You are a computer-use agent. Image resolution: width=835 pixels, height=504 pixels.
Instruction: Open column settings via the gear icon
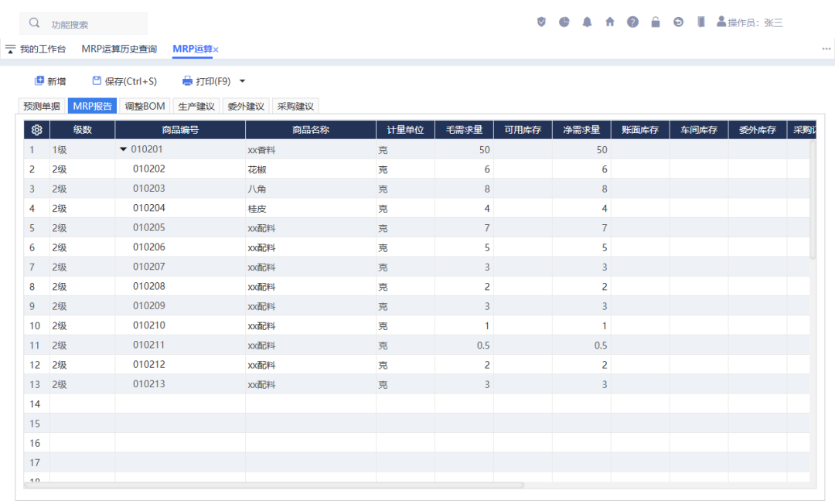click(x=36, y=130)
